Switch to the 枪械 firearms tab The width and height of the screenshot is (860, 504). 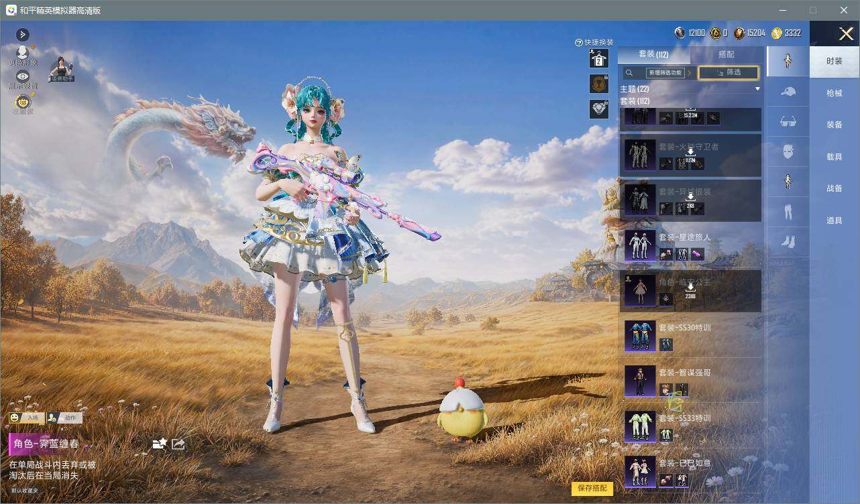(x=835, y=93)
